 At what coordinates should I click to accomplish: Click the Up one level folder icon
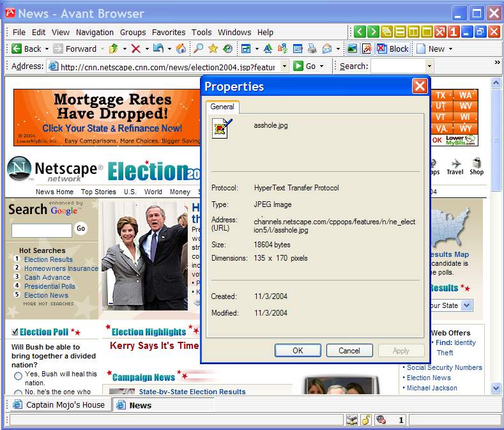[x=114, y=49]
